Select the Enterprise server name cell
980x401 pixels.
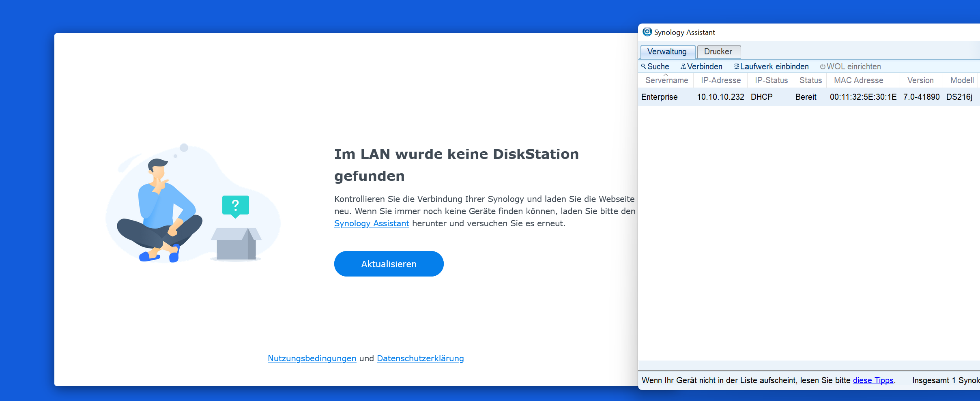click(x=660, y=97)
